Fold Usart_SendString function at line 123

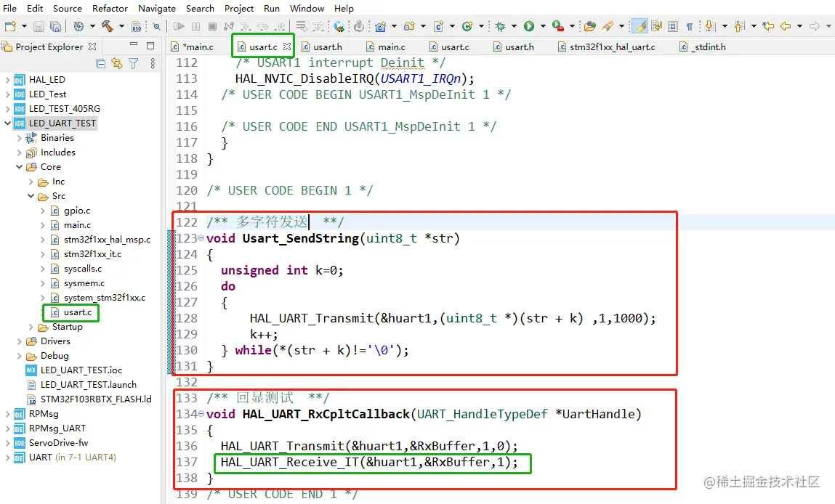201,238
